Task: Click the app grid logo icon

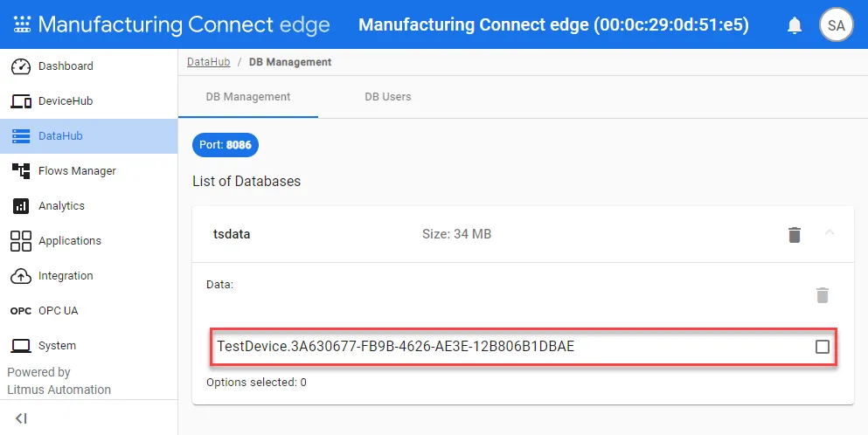Action: click(x=22, y=25)
